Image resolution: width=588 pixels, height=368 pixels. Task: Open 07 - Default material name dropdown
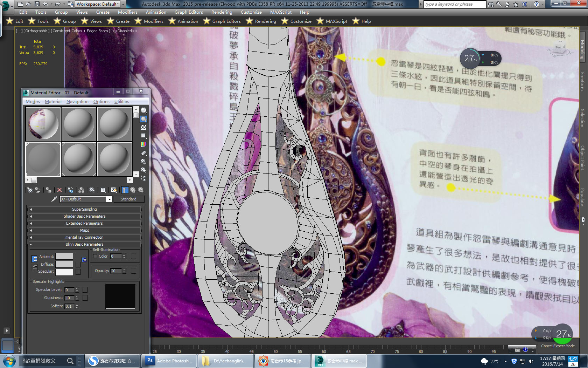click(x=109, y=199)
